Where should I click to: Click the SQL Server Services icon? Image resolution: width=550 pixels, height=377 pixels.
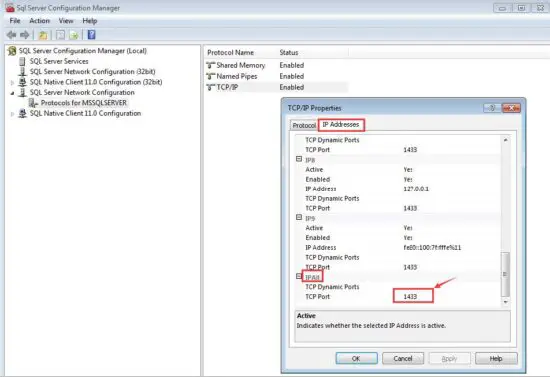[x=22, y=61]
